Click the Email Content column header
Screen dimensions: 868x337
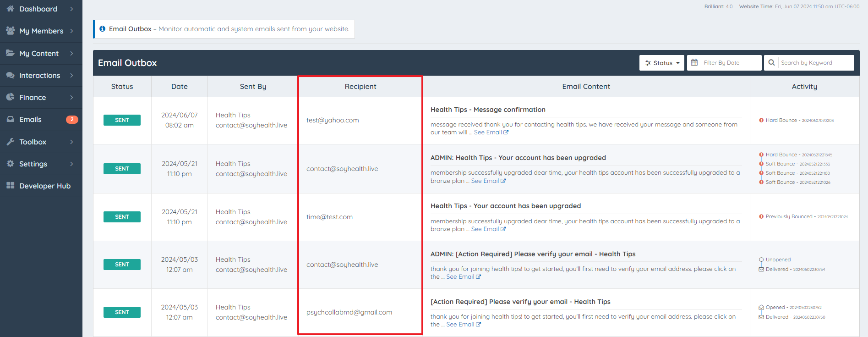[586, 86]
